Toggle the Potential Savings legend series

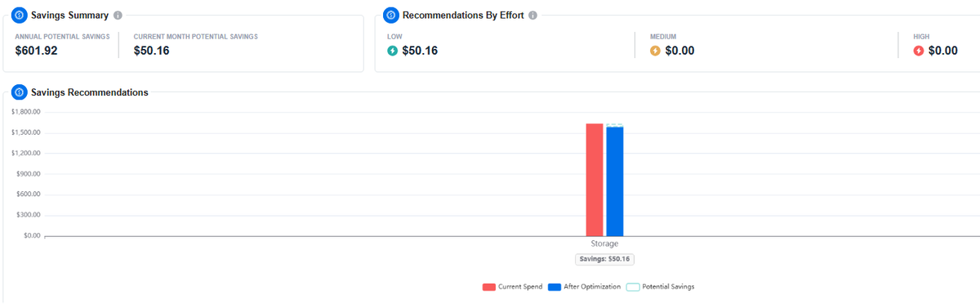tap(660, 287)
